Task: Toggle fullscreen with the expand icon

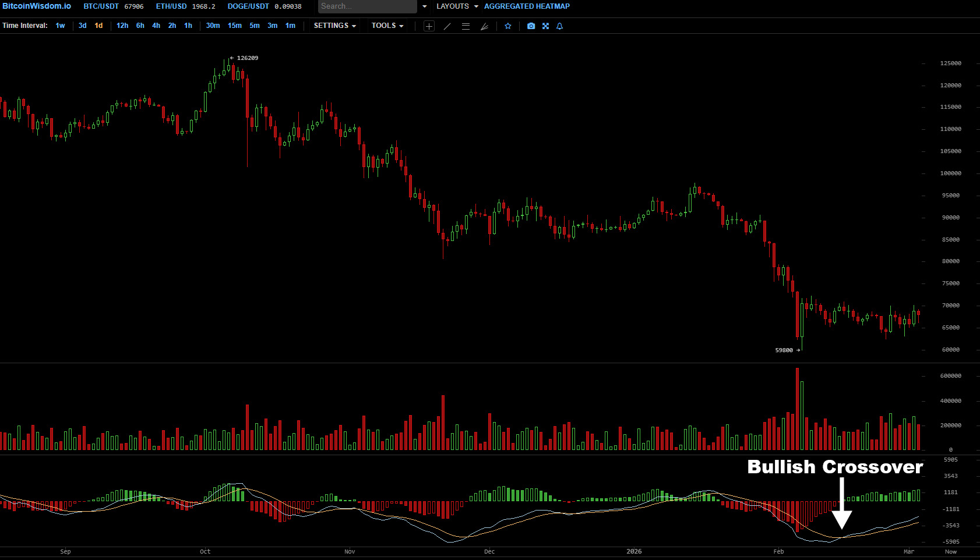Action: click(x=545, y=26)
